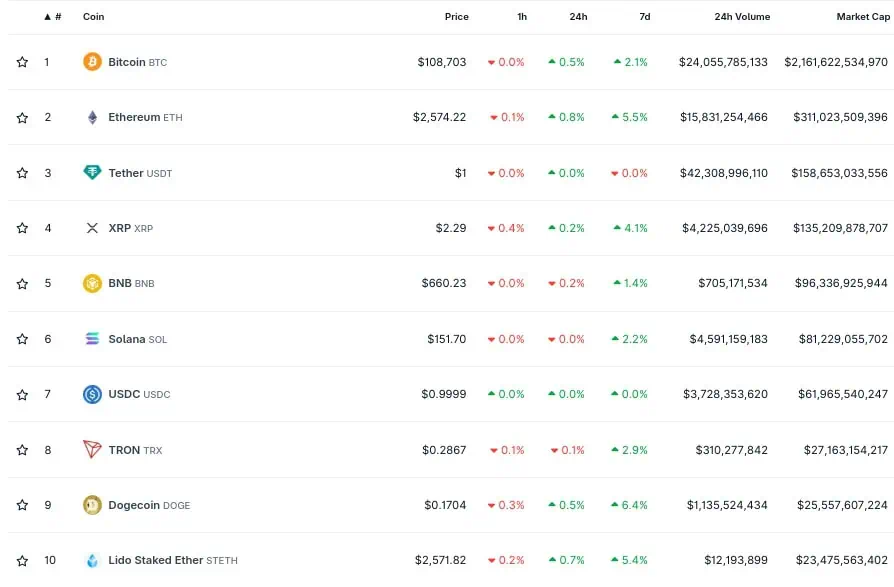Open the Tether USDT coin page

[x=140, y=173]
